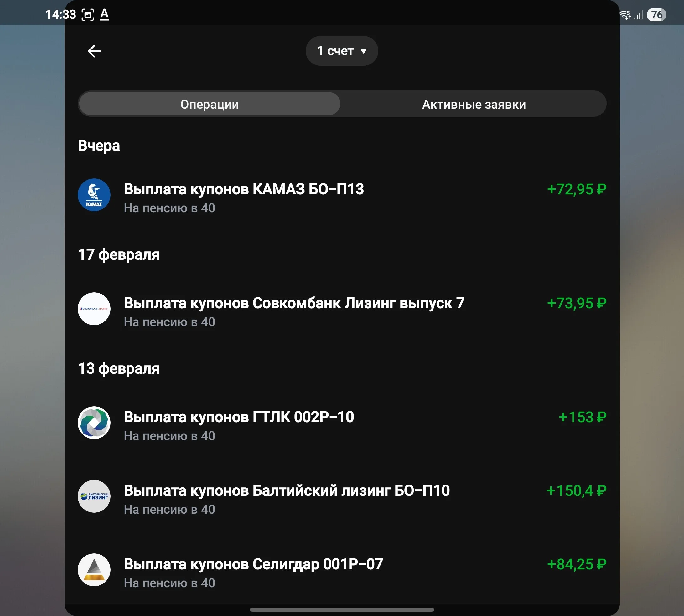Tap the bottom navigation gesture handle
684x616 pixels.
pos(342,610)
